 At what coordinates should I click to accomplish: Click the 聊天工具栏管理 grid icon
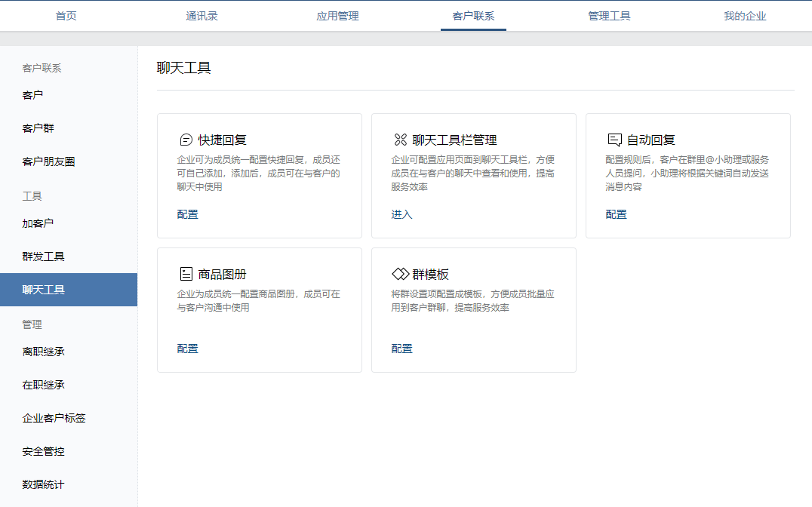point(400,140)
